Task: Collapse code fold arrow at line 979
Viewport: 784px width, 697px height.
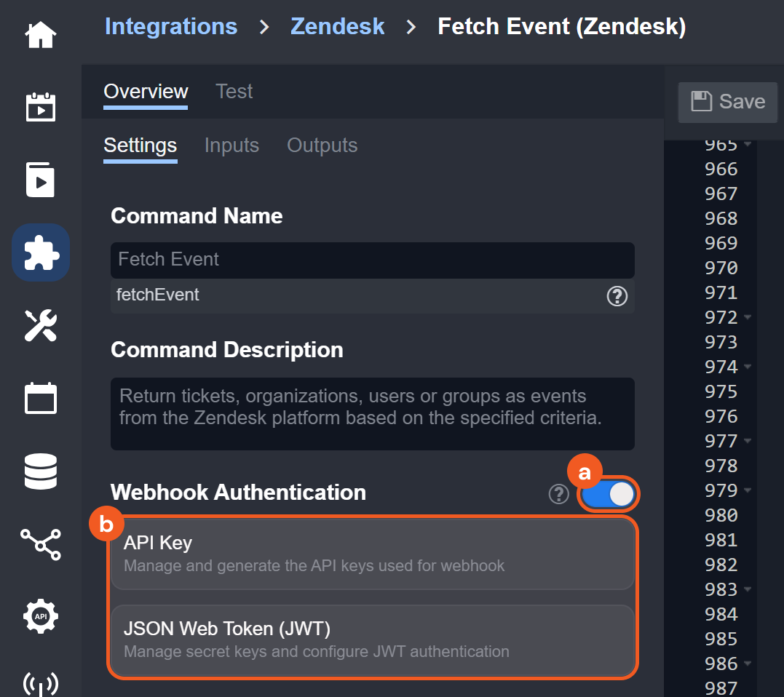Action: point(748,491)
